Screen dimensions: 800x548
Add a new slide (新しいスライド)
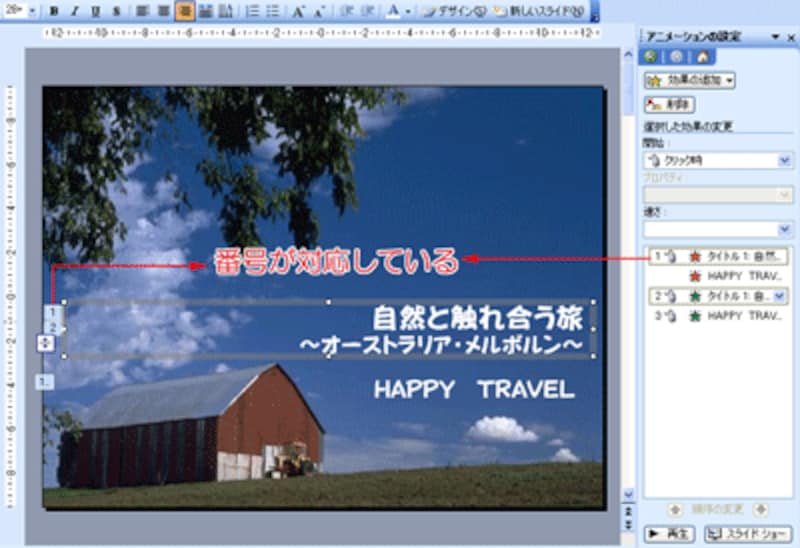539,11
